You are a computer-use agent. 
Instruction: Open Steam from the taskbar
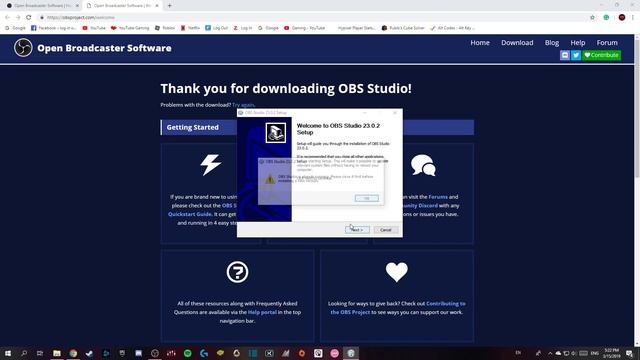(x=89, y=353)
